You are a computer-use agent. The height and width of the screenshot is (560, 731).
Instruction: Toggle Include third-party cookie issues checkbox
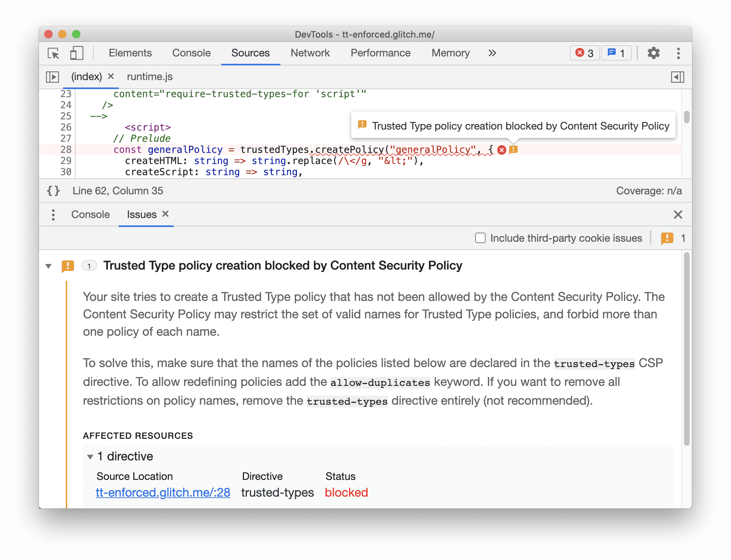tap(480, 238)
